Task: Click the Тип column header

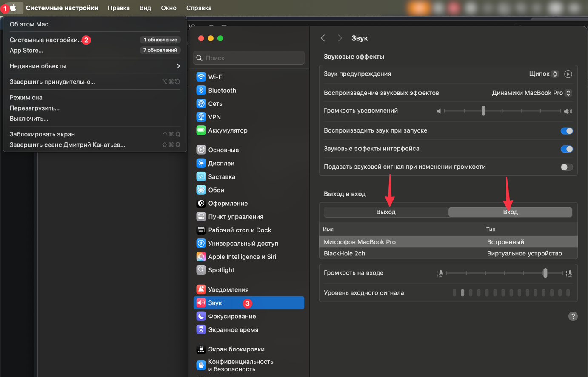Action: pyautogui.click(x=491, y=230)
